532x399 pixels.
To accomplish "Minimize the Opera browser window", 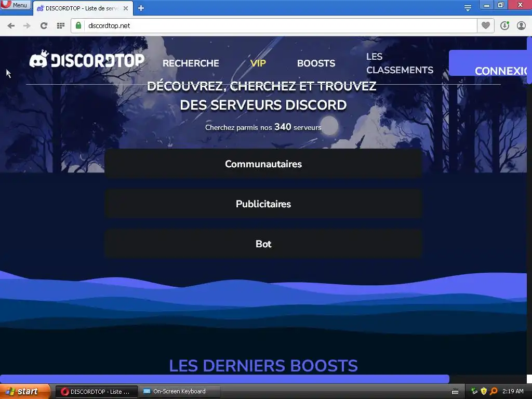I will point(486,5).
